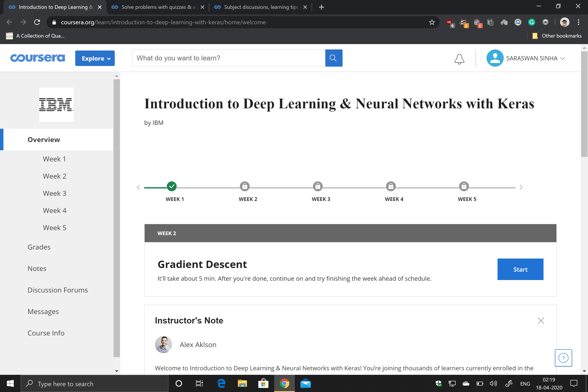
Task: Dismiss the Instructor's Note with X
Action: pyautogui.click(x=541, y=321)
